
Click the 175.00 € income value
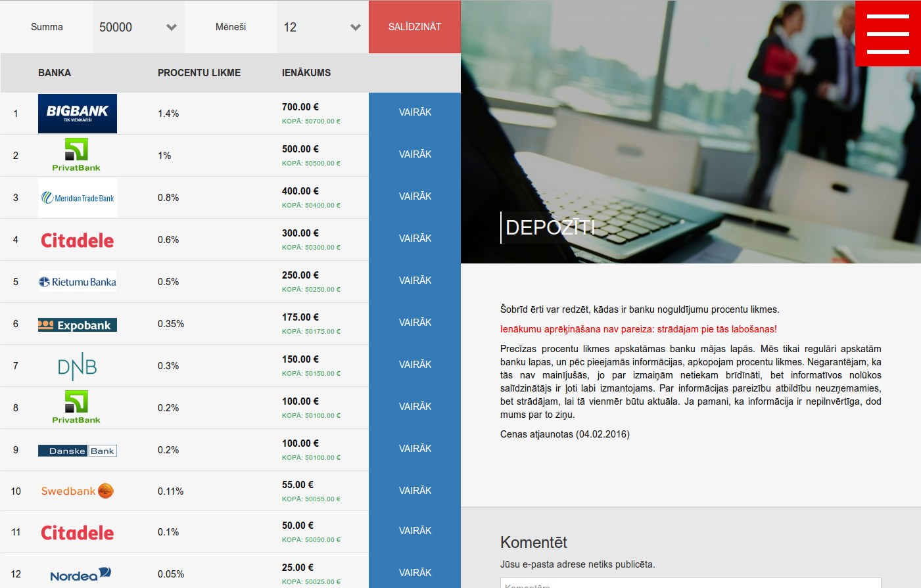300,317
